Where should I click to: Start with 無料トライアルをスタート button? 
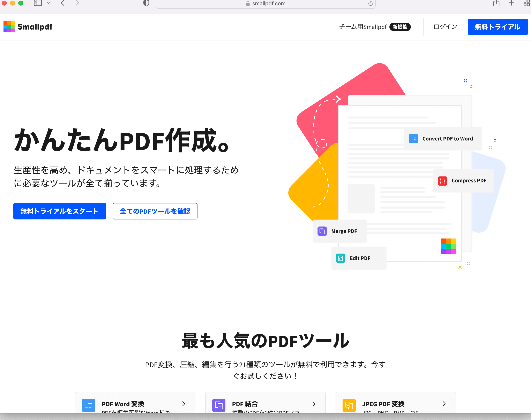60,211
